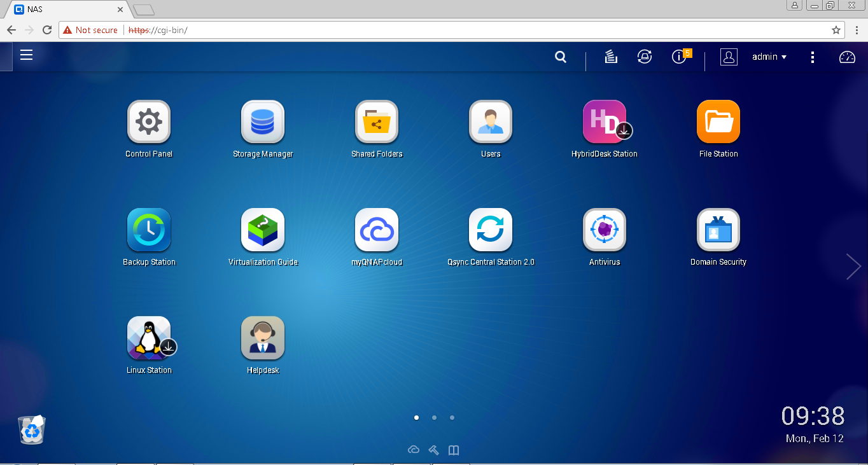The image size is (868, 465).
Task: Bookmark this page with star icon
Action: pyautogui.click(x=836, y=30)
